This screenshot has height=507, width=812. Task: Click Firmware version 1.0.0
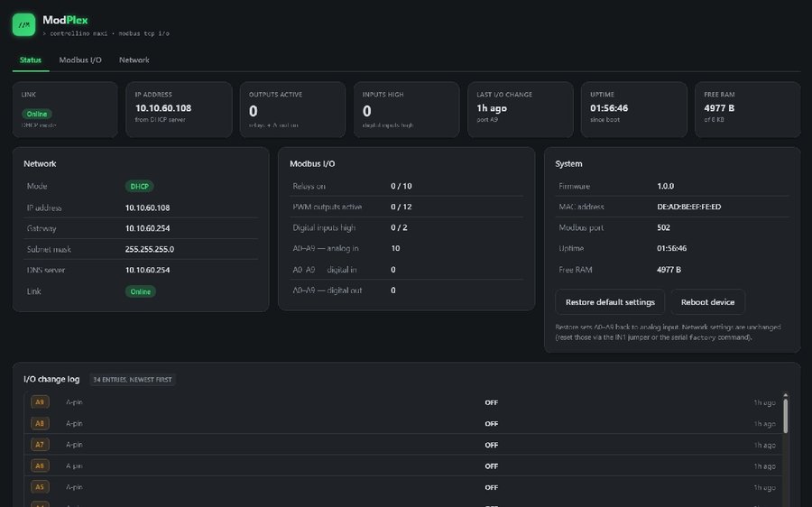point(666,186)
